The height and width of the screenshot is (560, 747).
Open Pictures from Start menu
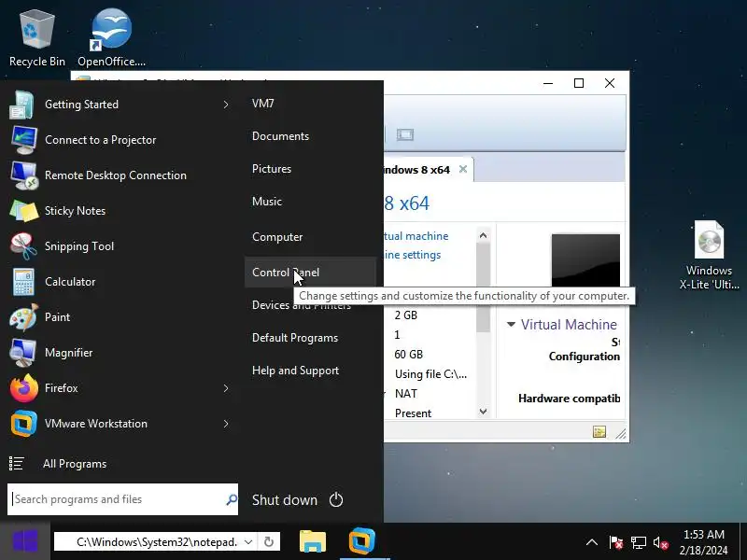pos(272,169)
